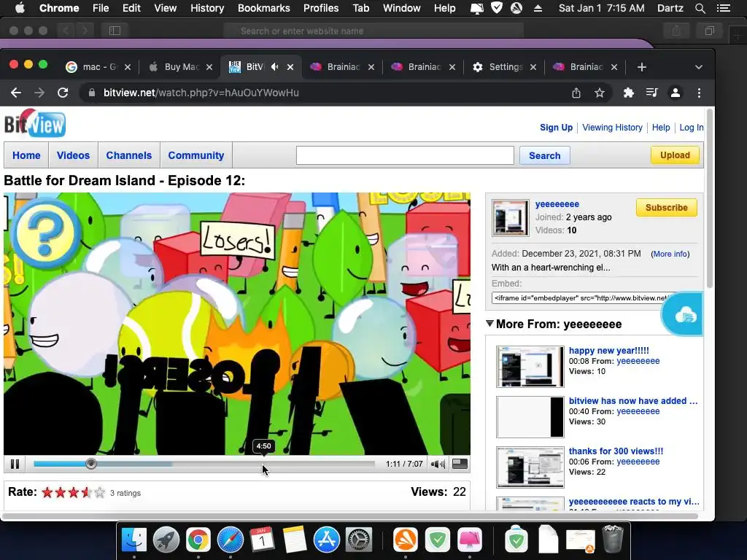Screen dimensions: 747x560
Task: Click the BitView logo
Action: pos(35,124)
